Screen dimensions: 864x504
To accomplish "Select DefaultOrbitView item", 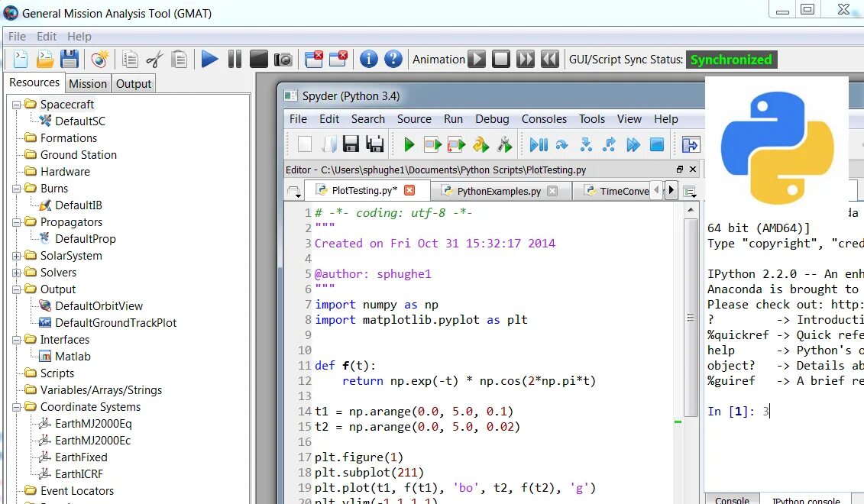I will pyautogui.click(x=99, y=306).
